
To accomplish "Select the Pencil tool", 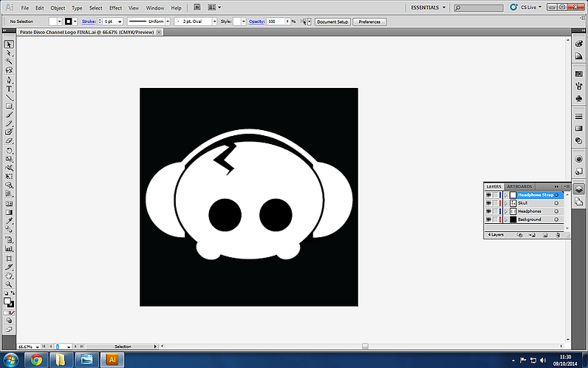I will (x=9, y=123).
